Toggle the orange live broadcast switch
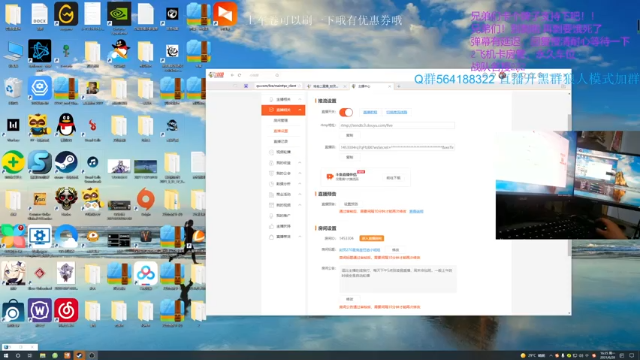640x360 pixels. (x=346, y=112)
